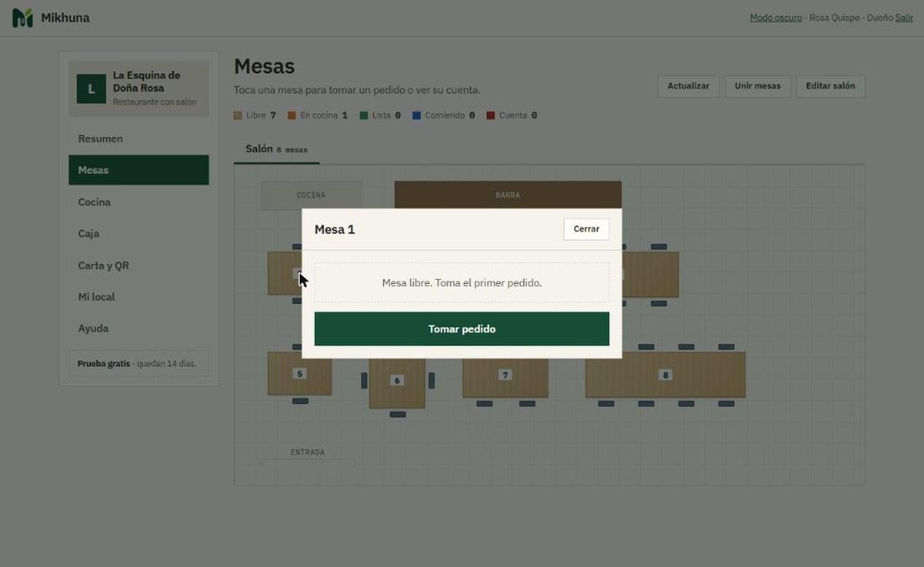The height and width of the screenshot is (567, 924).
Task: Click the Lista green legend swatch
Action: point(364,116)
